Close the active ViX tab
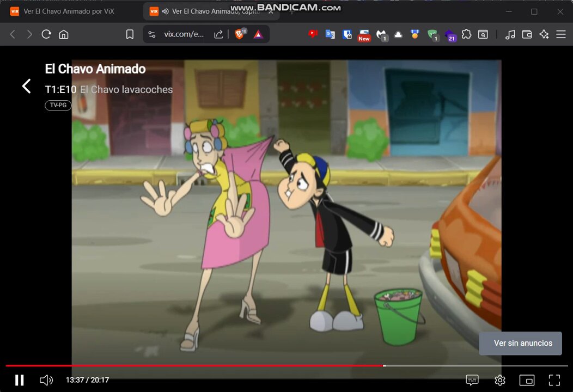 tap(271, 11)
